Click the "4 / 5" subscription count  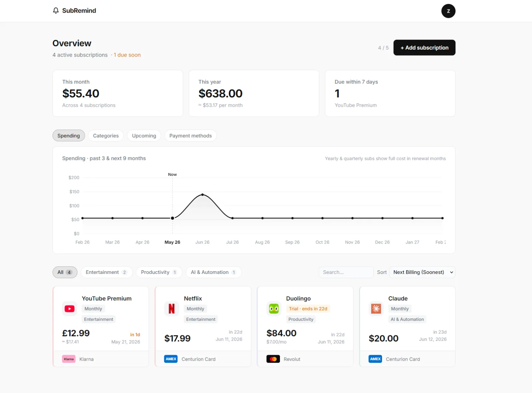pos(383,48)
